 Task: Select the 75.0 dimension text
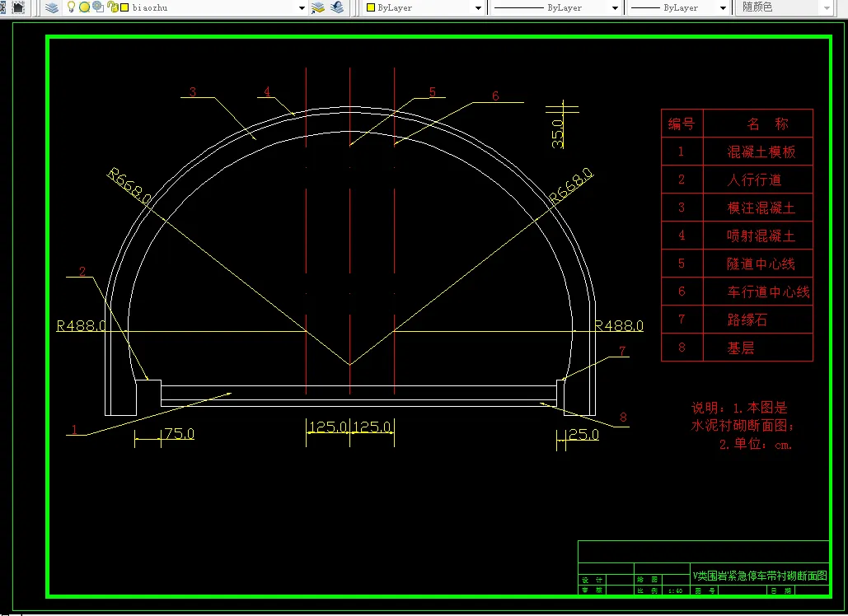[180, 433]
